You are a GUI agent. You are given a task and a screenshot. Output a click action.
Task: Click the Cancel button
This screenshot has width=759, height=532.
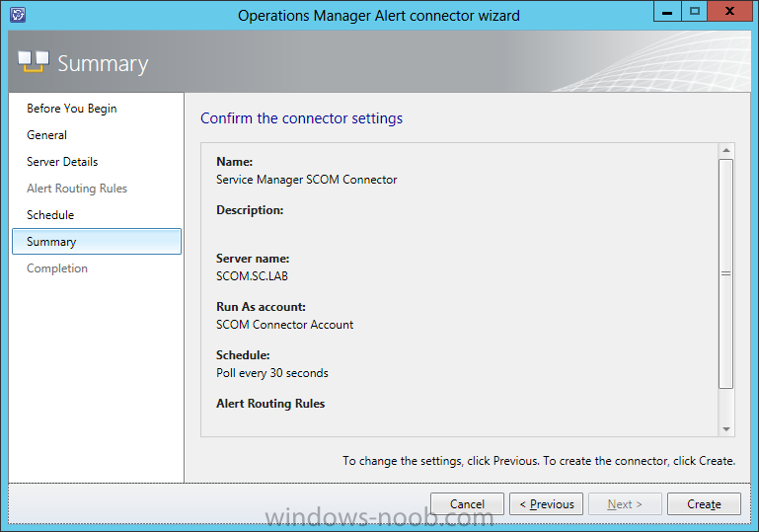(x=467, y=504)
